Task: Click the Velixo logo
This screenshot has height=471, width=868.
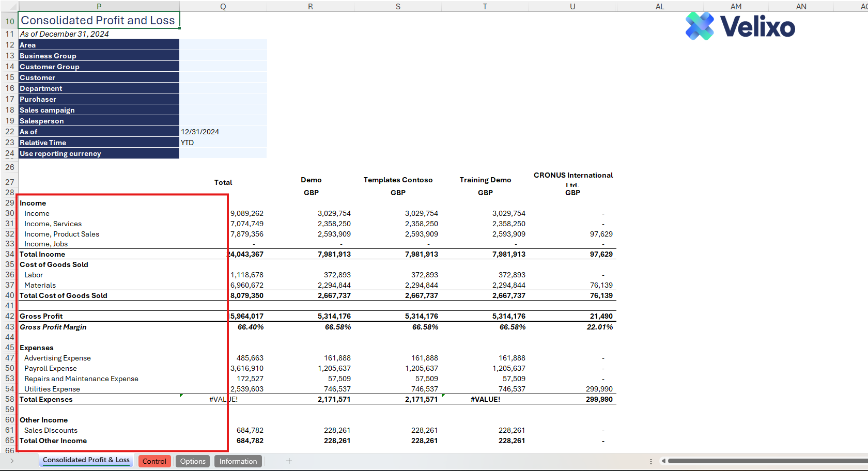Action: click(x=740, y=26)
